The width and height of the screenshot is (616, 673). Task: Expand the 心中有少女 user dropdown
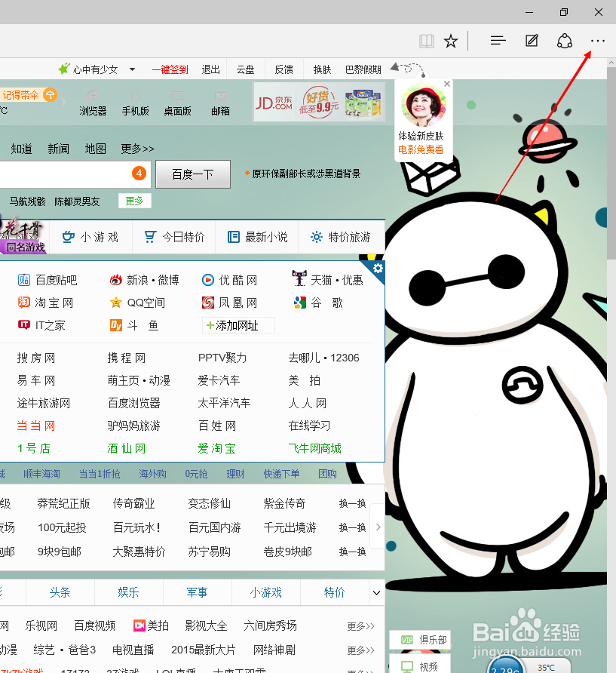pos(132,69)
